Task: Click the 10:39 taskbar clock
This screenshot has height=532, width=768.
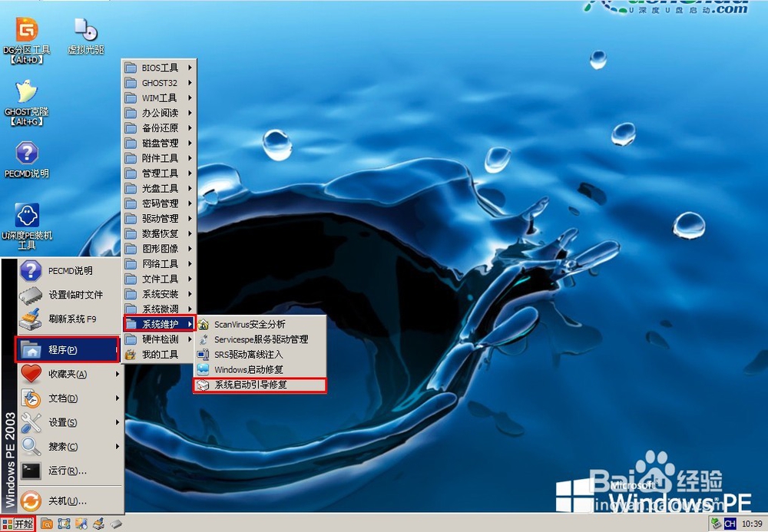Action: tap(752, 524)
